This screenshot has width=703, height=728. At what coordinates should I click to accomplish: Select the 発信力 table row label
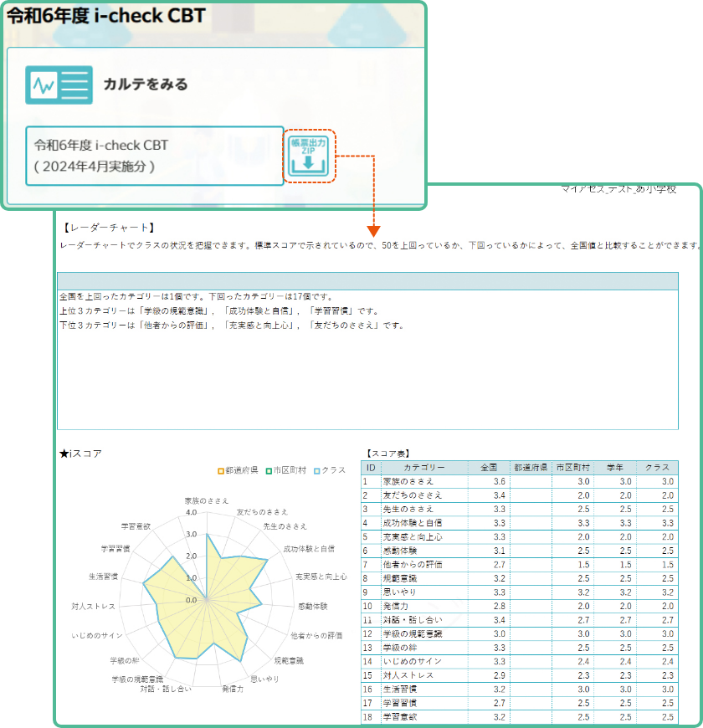pos(396,607)
